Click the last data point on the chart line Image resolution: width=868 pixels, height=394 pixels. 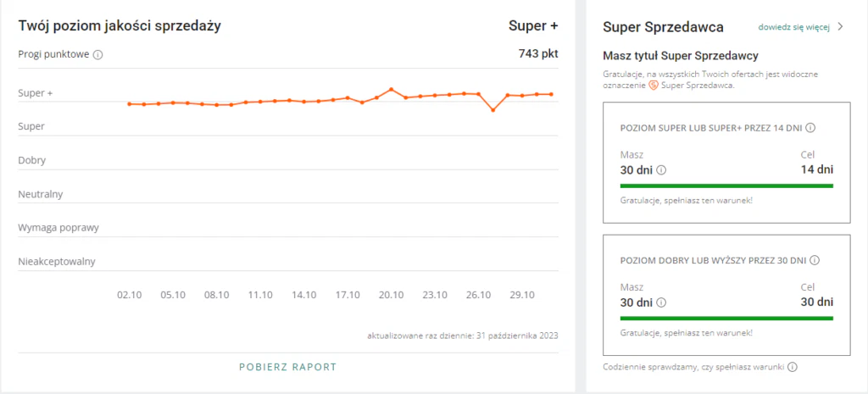tap(551, 94)
